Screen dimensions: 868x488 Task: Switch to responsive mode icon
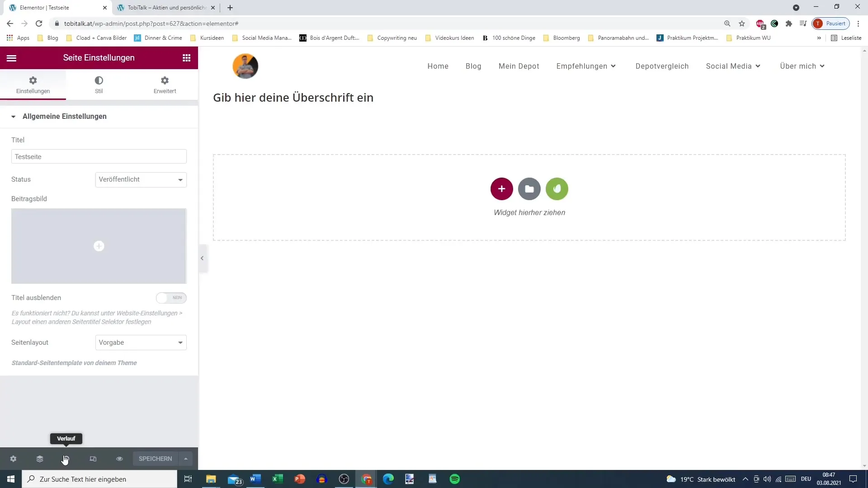tap(93, 459)
